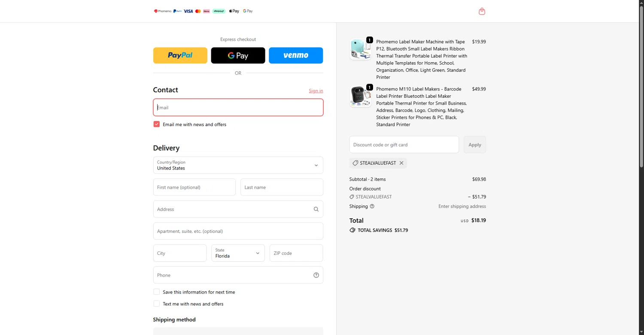Screen dimensions: 644x335
Task: Click the Shipping method heading
Action: [x=174, y=320]
